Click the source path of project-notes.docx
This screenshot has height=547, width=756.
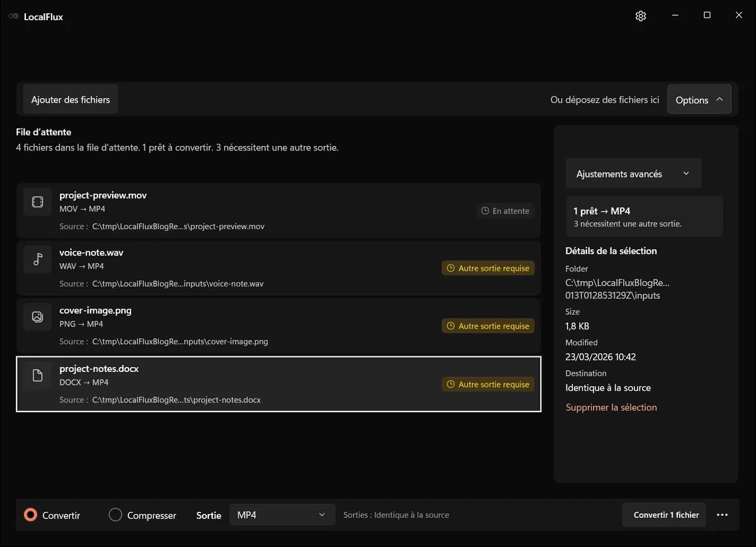pyautogui.click(x=176, y=400)
